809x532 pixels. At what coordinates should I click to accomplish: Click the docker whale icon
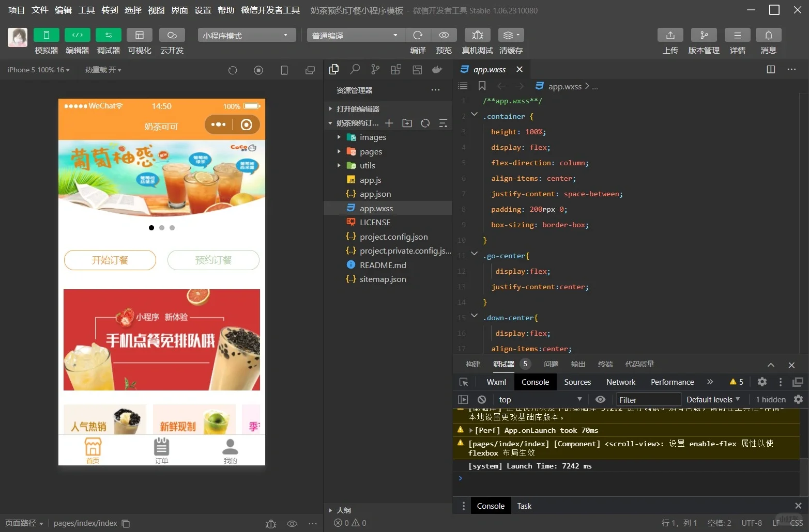click(437, 69)
